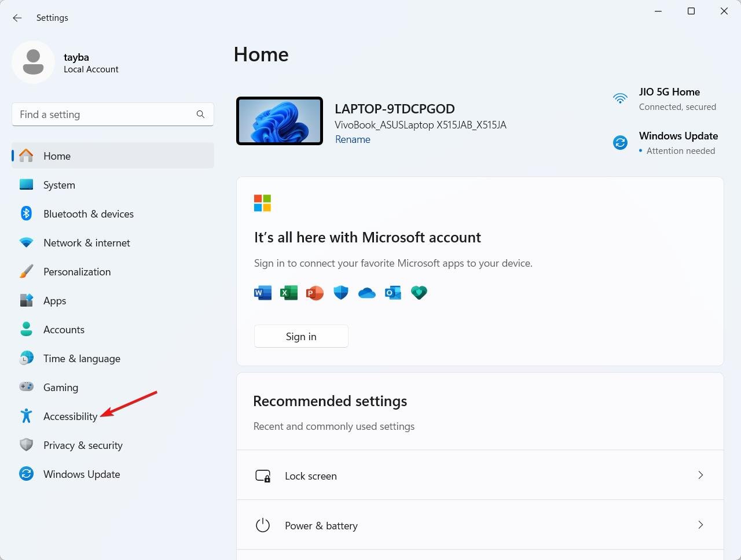741x560 pixels.
Task: Open the Lock screen setting row
Action: (480, 475)
